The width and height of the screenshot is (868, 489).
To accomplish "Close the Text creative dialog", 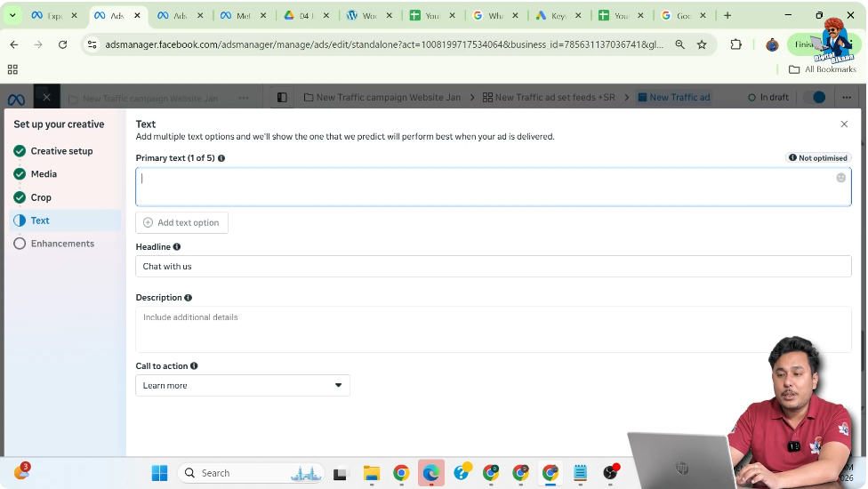I will point(844,124).
